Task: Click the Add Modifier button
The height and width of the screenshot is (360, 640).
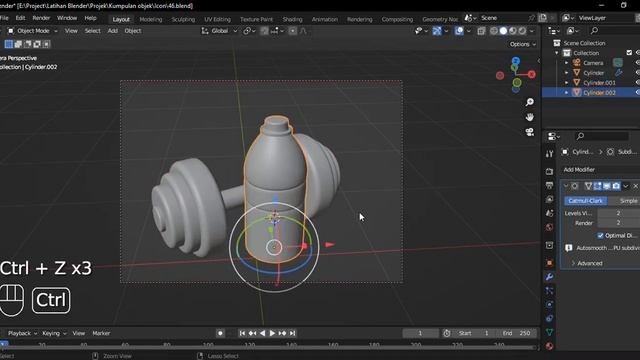Action: (599, 170)
